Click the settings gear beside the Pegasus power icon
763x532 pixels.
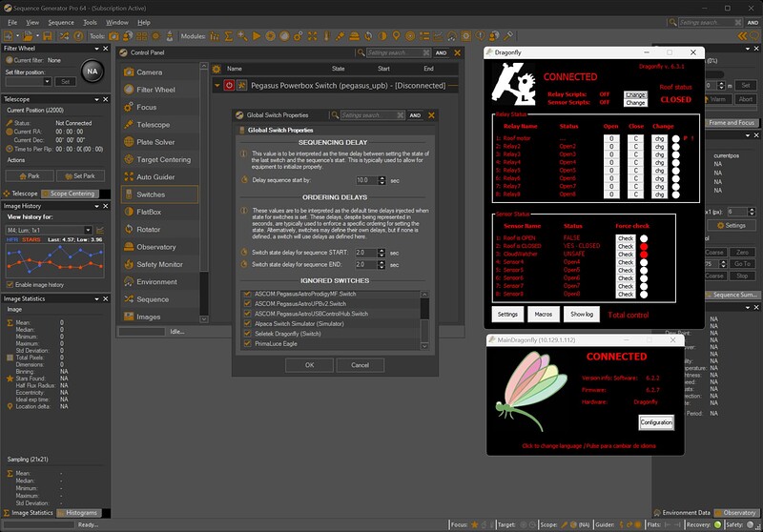click(x=241, y=85)
